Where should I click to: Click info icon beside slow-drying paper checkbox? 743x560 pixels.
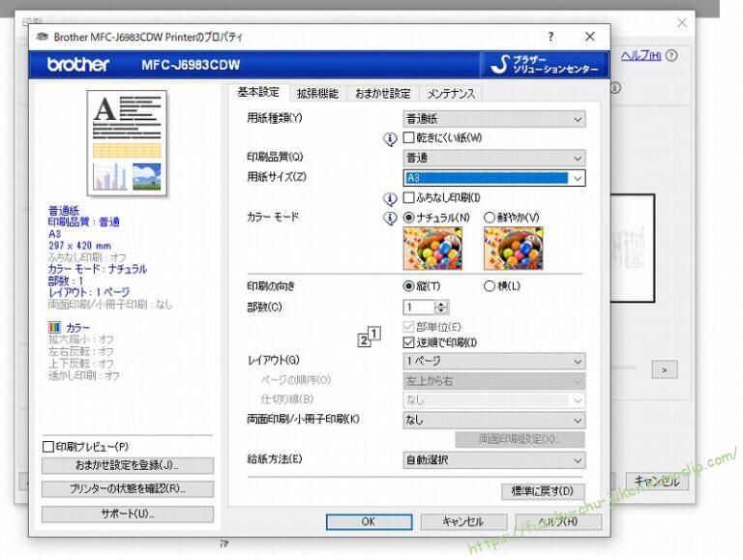tap(391, 138)
